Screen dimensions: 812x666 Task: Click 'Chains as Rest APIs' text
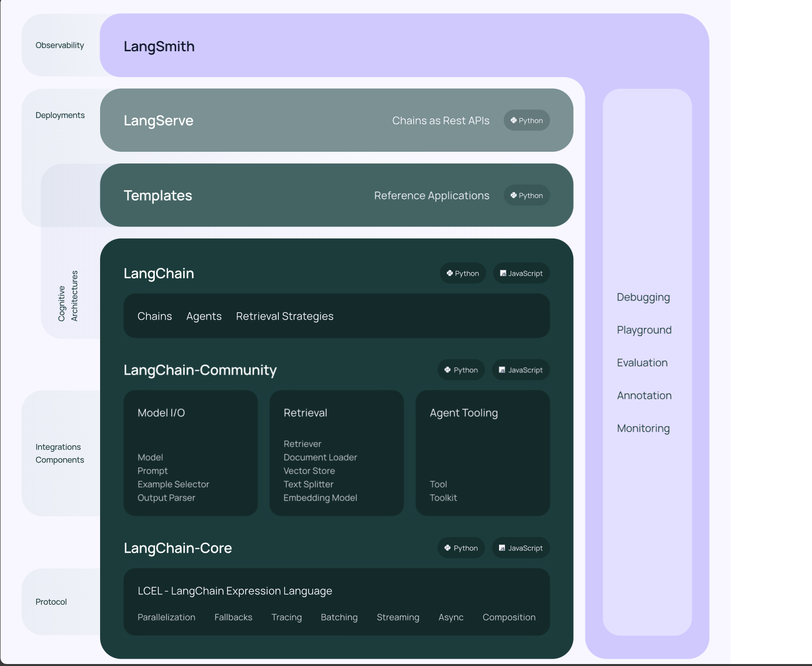click(441, 121)
